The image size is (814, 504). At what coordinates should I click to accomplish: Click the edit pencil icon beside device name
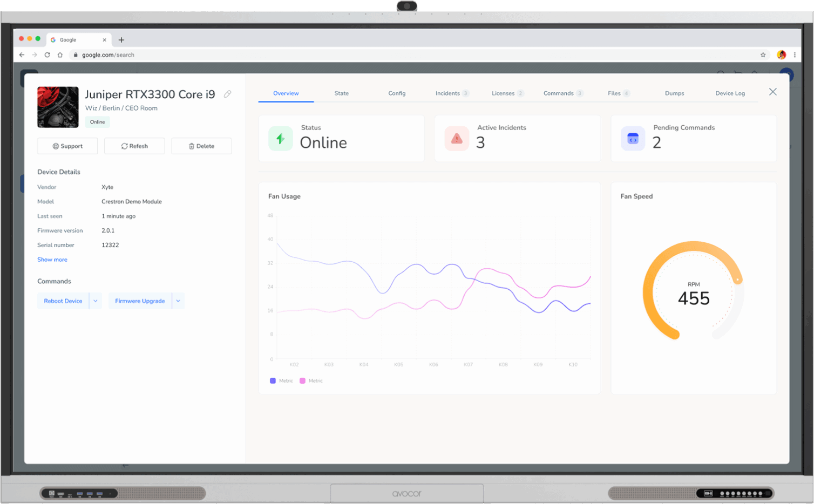228,94
